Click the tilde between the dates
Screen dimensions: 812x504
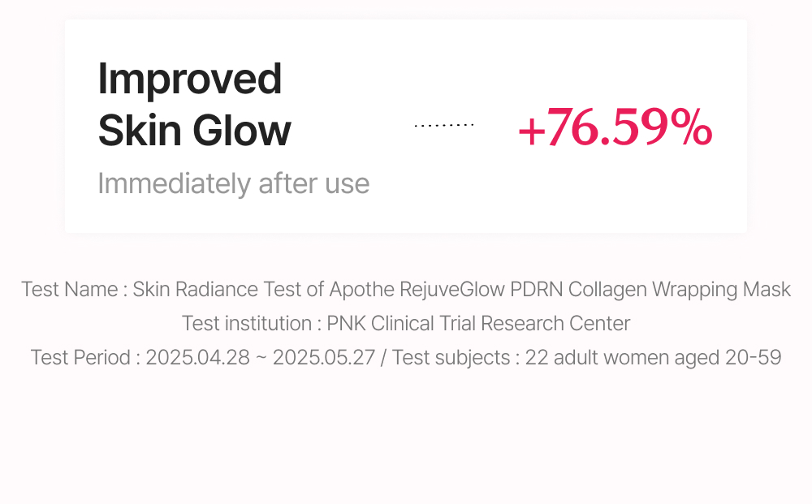[x=261, y=358]
